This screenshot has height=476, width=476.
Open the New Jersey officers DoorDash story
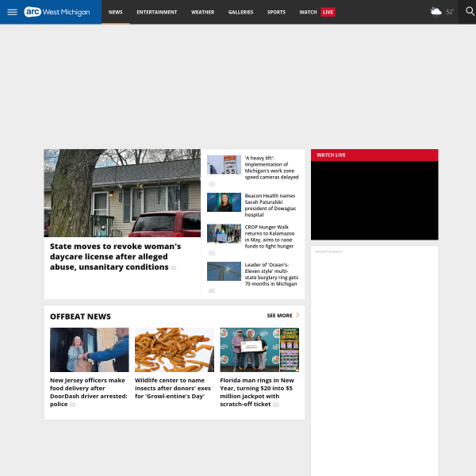[89, 392]
